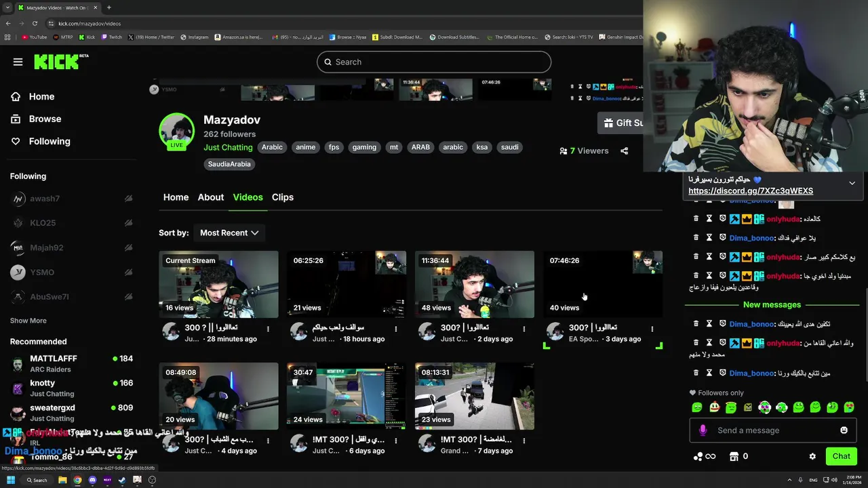Send the heart-eyes green emote
868x488 pixels.
(x=849, y=407)
